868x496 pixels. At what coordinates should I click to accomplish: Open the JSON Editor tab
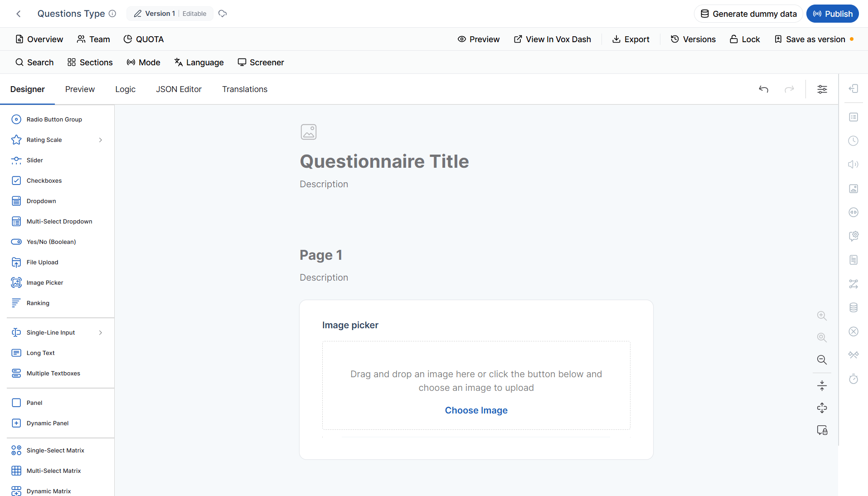click(179, 89)
